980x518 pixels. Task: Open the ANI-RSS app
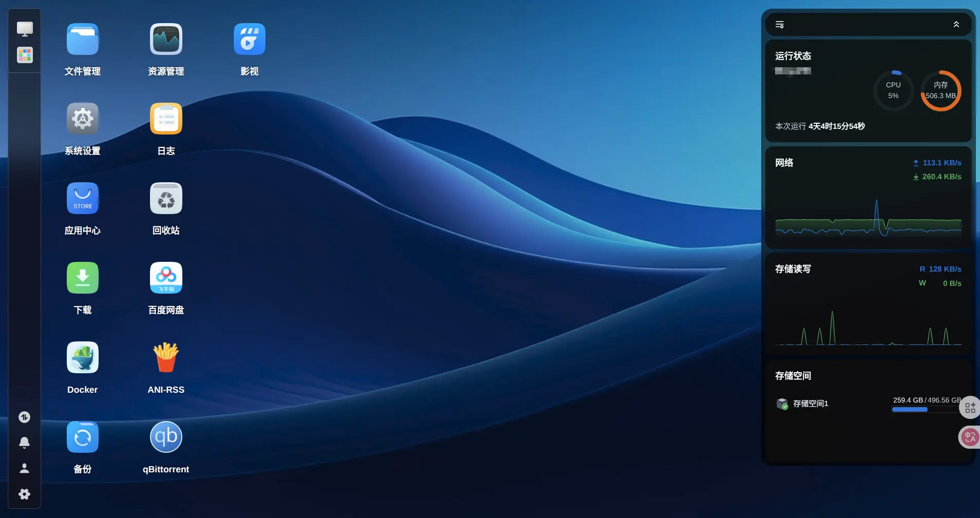pyautogui.click(x=166, y=358)
